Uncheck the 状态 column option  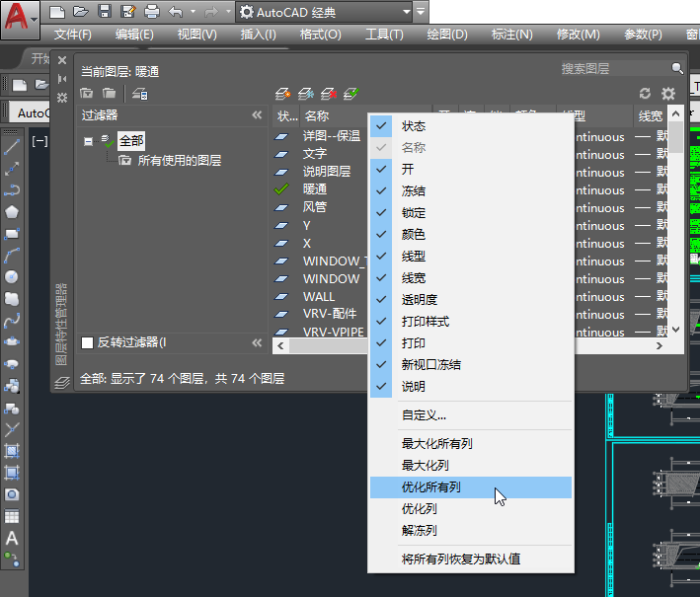point(471,126)
